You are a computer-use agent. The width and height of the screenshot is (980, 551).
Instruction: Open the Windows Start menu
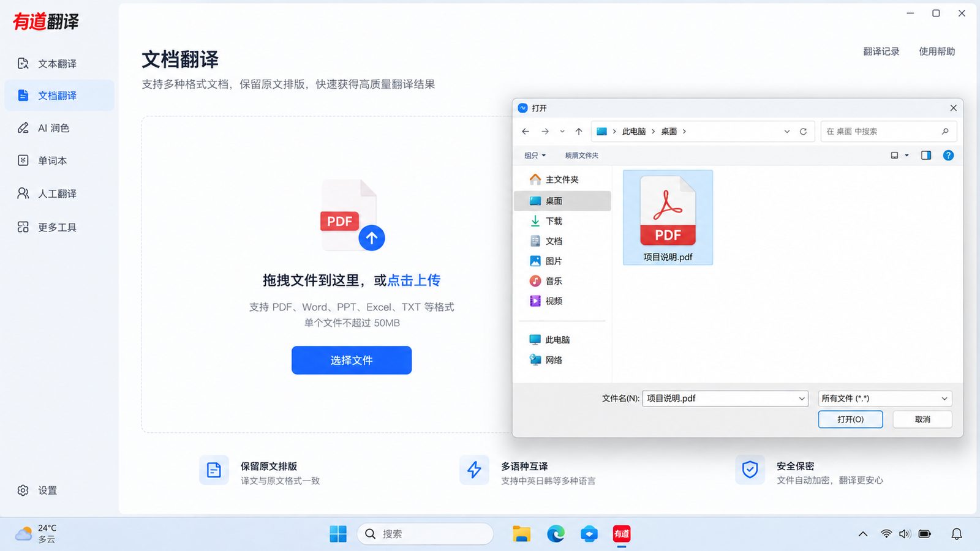(338, 534)
